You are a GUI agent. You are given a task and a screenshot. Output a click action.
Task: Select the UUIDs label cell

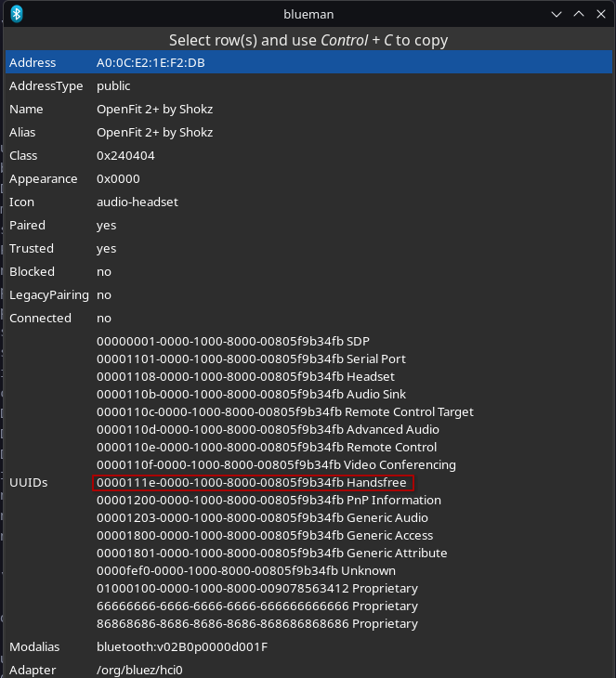[29, 483]
